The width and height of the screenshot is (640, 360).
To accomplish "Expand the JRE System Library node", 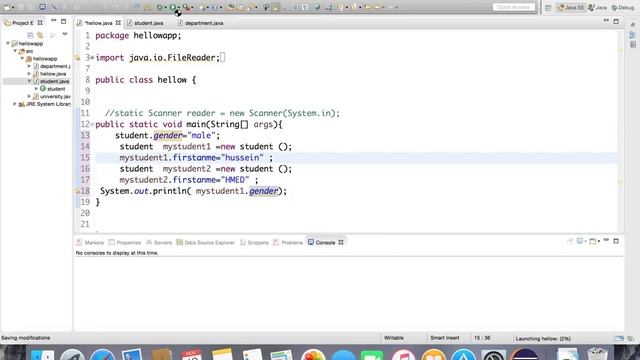I will click(x=15, y=104).
